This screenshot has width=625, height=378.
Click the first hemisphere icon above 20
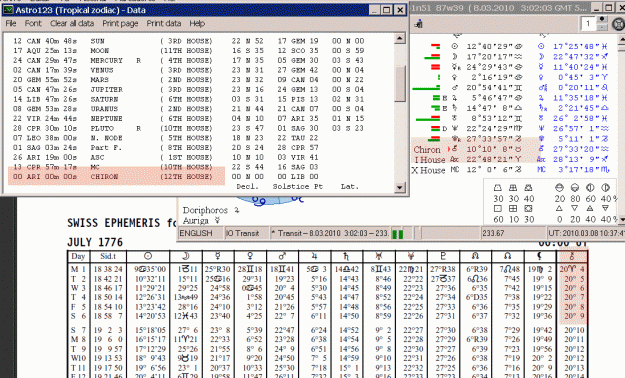560,188
